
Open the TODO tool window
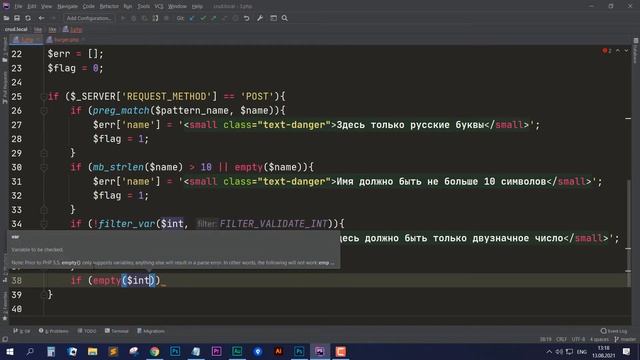(x=87, y=331)
